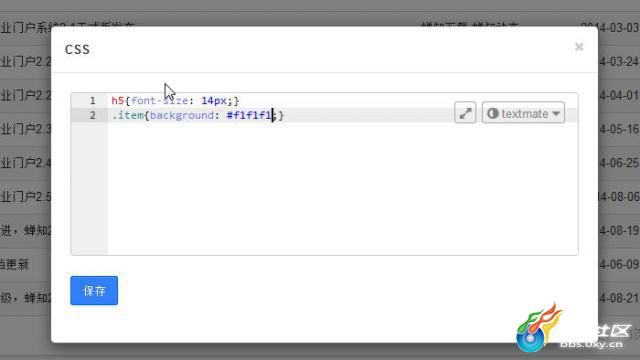Click the #f1f1f1 color value
The height and width of the screenshot is (360, 640).
(x=249, y=115)
